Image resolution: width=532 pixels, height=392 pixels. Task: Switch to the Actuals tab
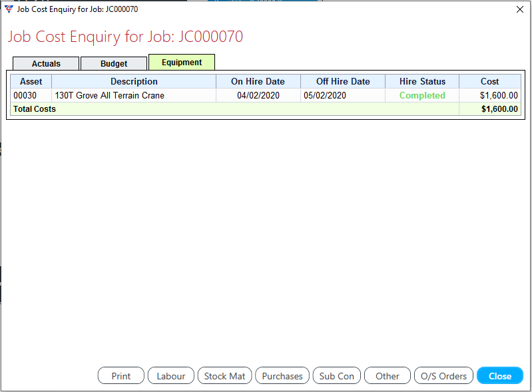click(x=46, y=64)
